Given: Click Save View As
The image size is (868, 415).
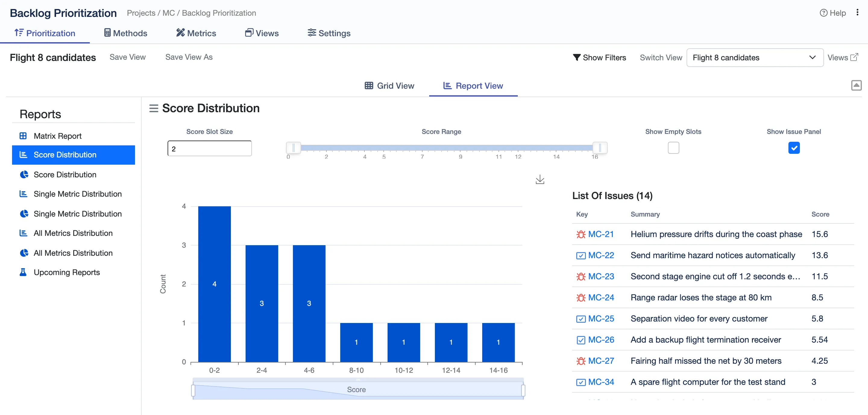Looking at the screenshot, I should [189, 57].
